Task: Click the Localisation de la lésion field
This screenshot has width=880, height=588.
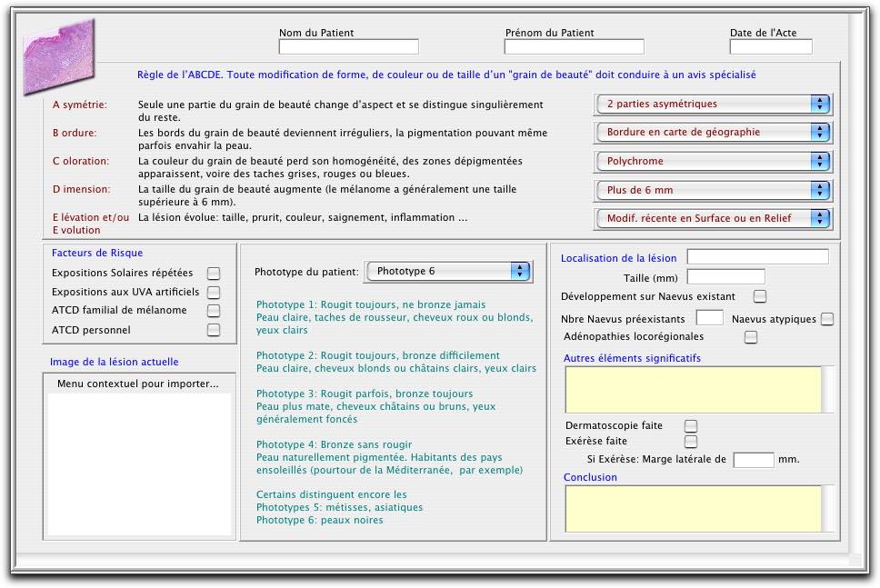Action: click(x=757, y=257)
